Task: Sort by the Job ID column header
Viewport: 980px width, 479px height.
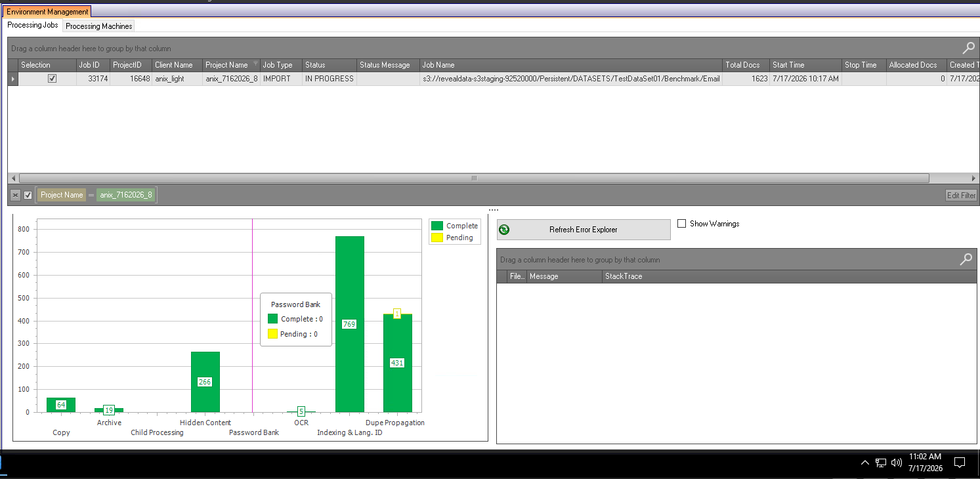Action: pyautogui.click(x=93, y=65)
